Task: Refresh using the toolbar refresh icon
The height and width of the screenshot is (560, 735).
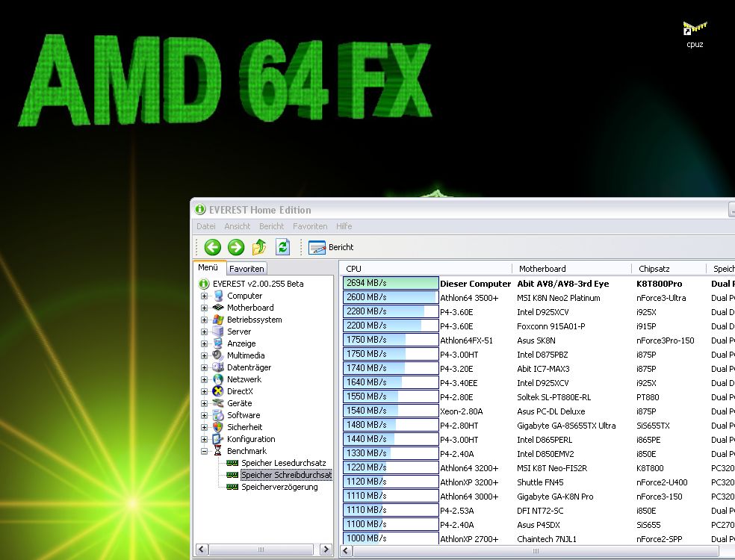Action: click(x=282, y=247)
